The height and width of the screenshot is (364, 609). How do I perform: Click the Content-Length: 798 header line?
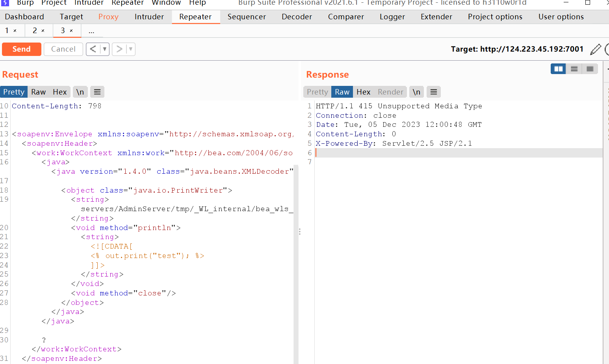[57, 106]
